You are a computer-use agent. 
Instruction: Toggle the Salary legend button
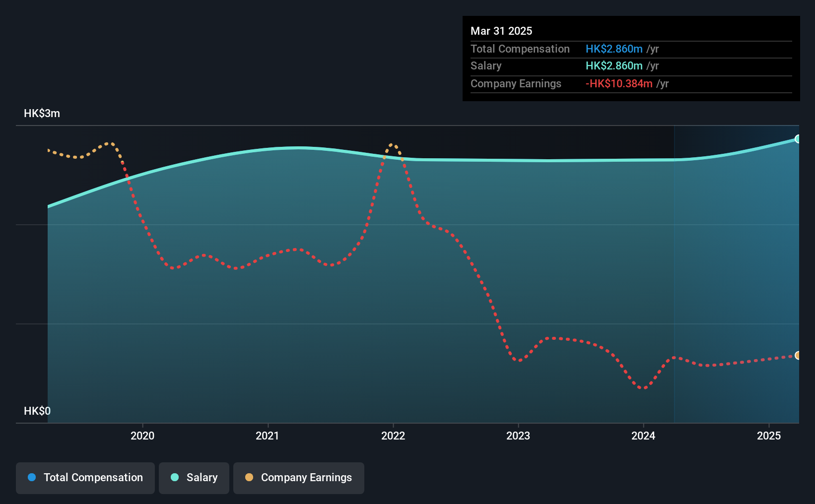tap(194, 478)
